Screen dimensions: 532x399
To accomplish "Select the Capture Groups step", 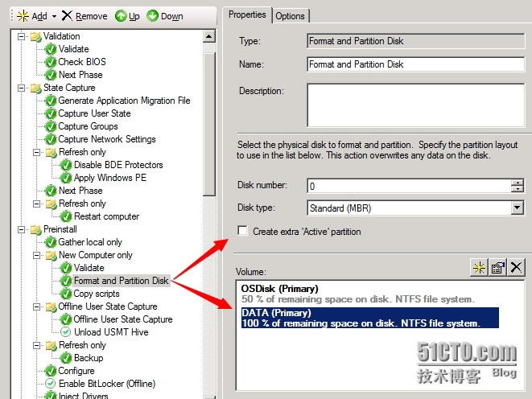I will (88, 126).
